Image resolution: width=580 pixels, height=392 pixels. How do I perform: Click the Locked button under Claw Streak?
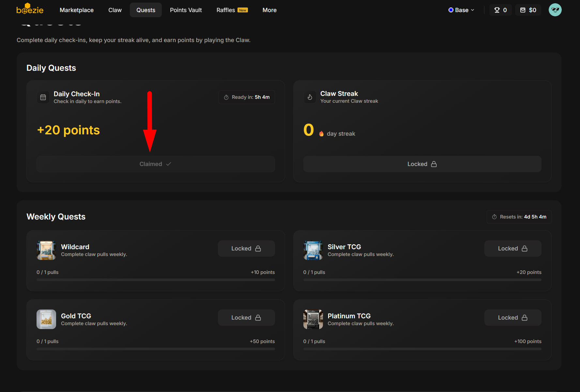pyautogui.click(x=422, y=164)
